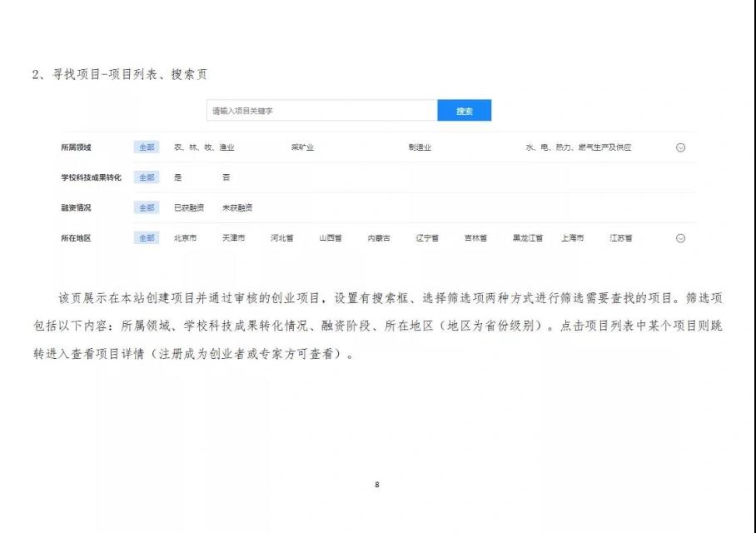Viewport: 756px width, 533px height.
Task: Select 北京市 in the region filter
Action: pyautogui.click(x=185, y=238)
